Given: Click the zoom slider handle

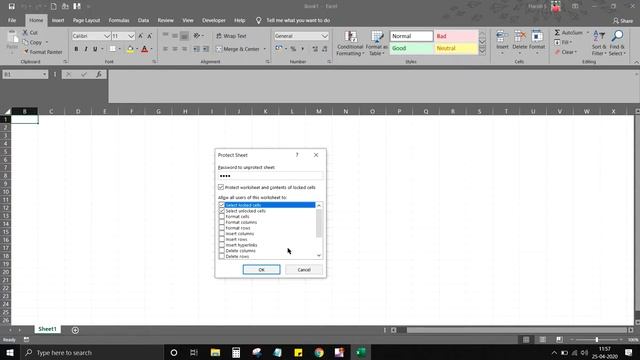Looking at the screenshot, I should tap(596, 340).
